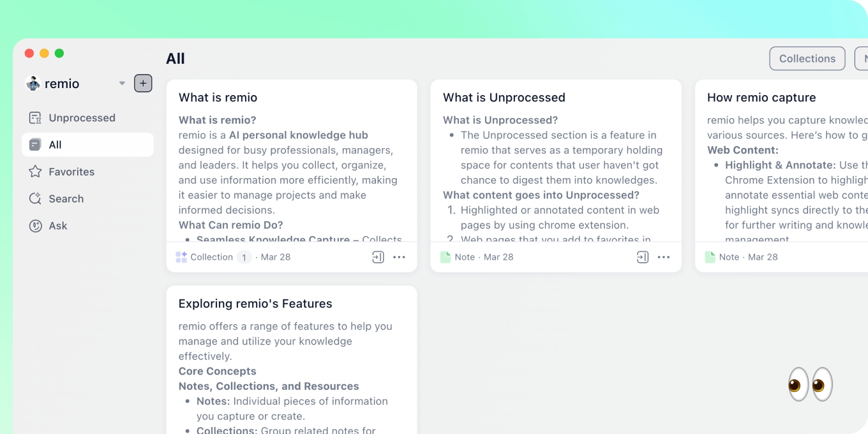Open the side panel icon on What is remio card
Viewport: 868px width, 434px height.
[378, 257]
